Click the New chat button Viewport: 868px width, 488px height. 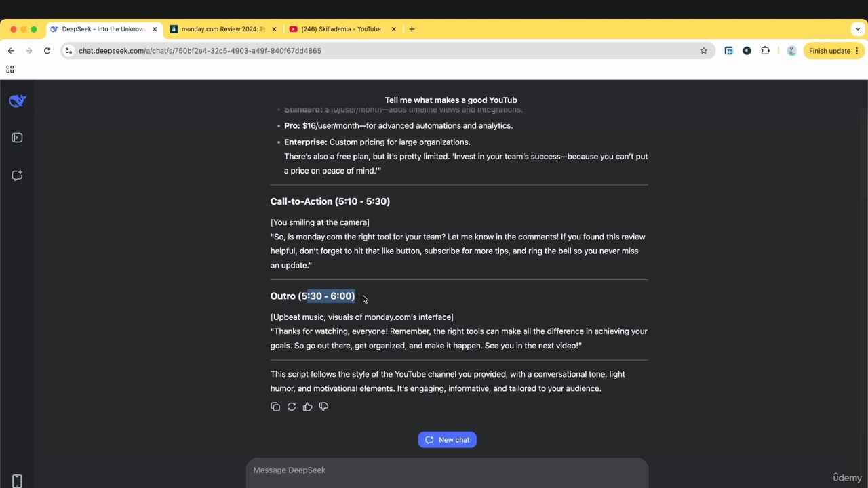coord(447,440)
